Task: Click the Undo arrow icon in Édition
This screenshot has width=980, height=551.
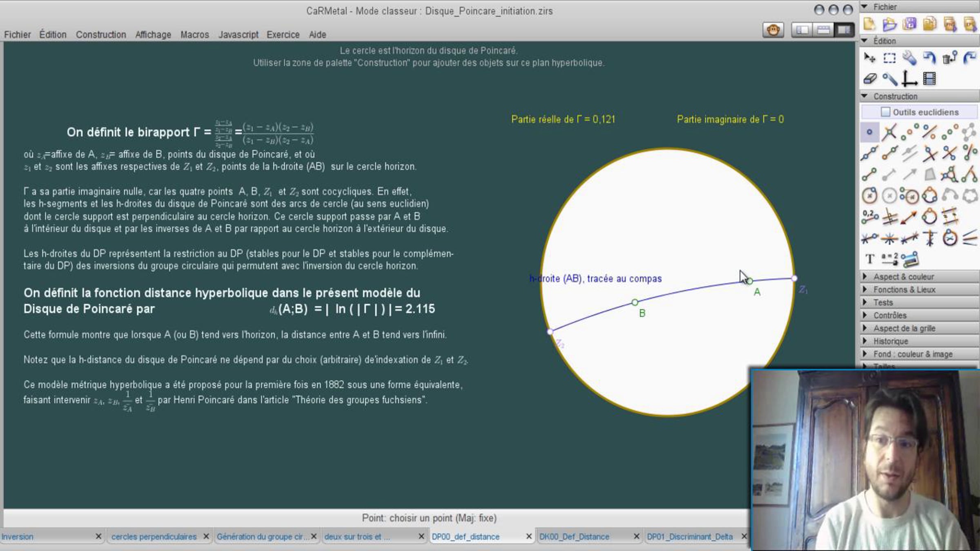Action: [x=930, y=58]
